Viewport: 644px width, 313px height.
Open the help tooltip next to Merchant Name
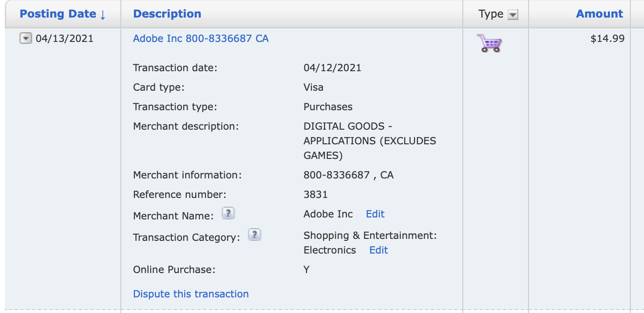point(227,213)
